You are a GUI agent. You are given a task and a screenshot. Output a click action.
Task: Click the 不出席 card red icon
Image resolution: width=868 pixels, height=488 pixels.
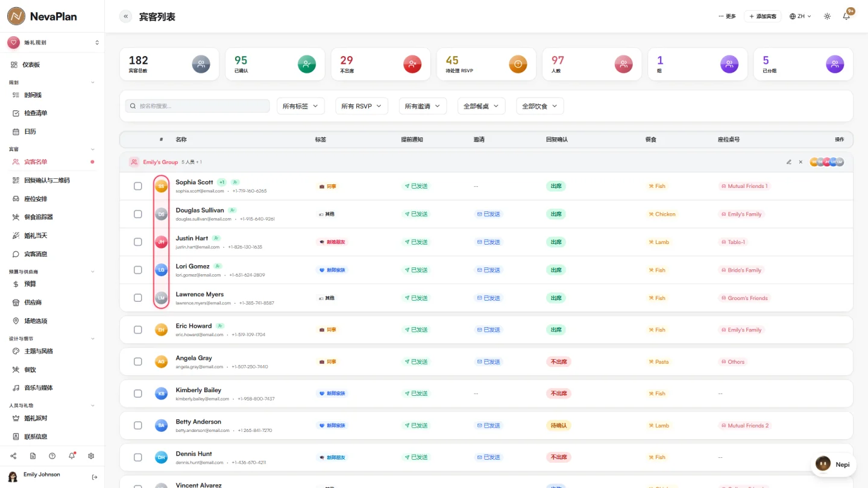[x=412, y=64]
